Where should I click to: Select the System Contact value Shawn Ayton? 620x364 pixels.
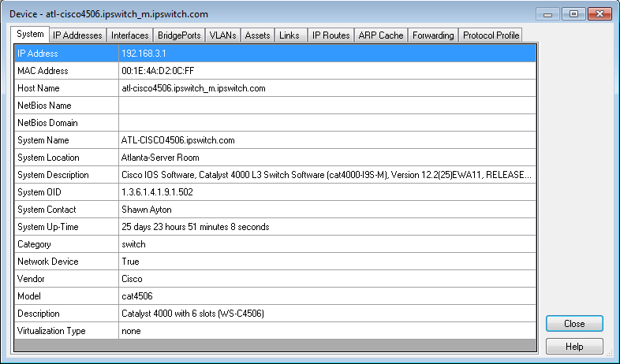(x=327, y=210)
